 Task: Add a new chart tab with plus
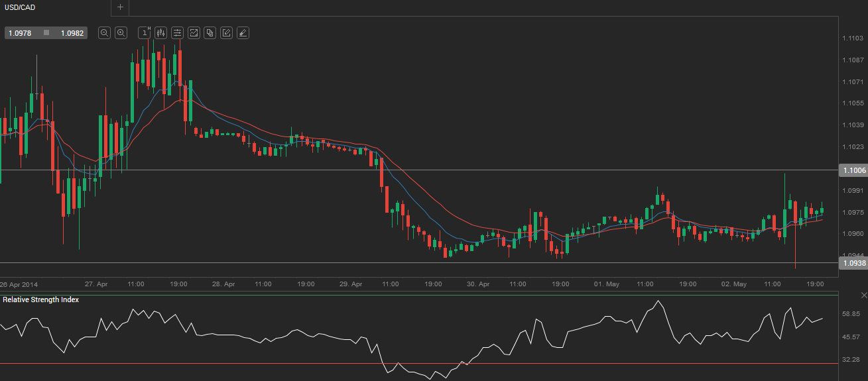point(120,7)
